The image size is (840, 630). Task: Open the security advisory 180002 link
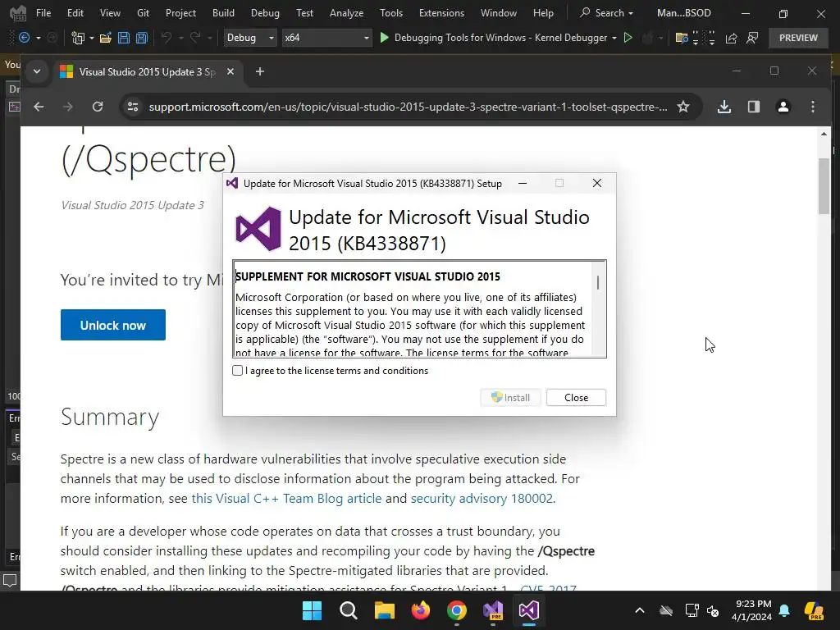pos(482,498)
